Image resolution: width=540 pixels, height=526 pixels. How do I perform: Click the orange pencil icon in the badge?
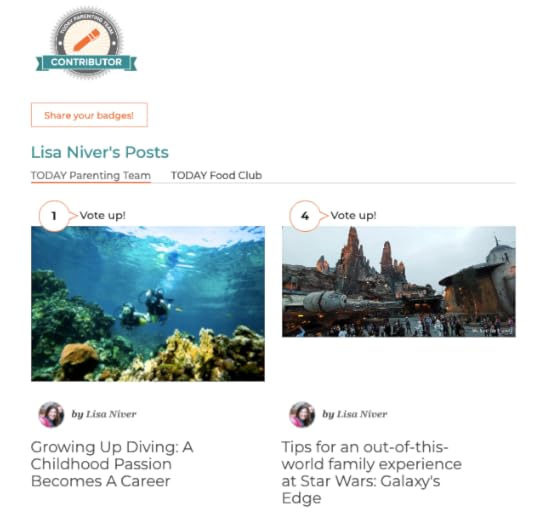pyautogui.click(x=86, y=40)
